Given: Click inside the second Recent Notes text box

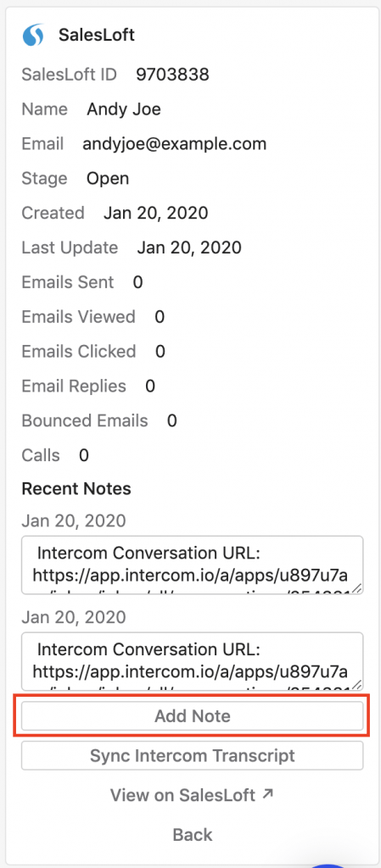Looking at the screenshot, I should click(192, 661).
